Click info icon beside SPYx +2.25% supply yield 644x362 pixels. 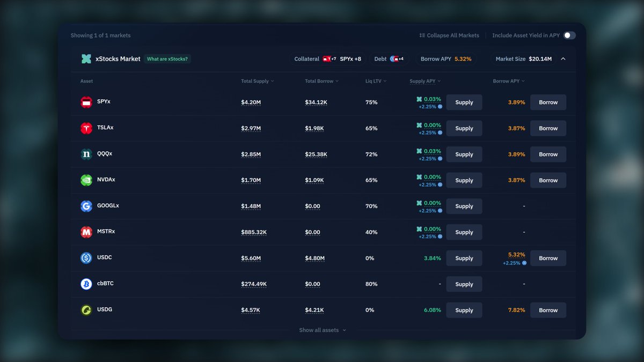[x=440, y=107]
